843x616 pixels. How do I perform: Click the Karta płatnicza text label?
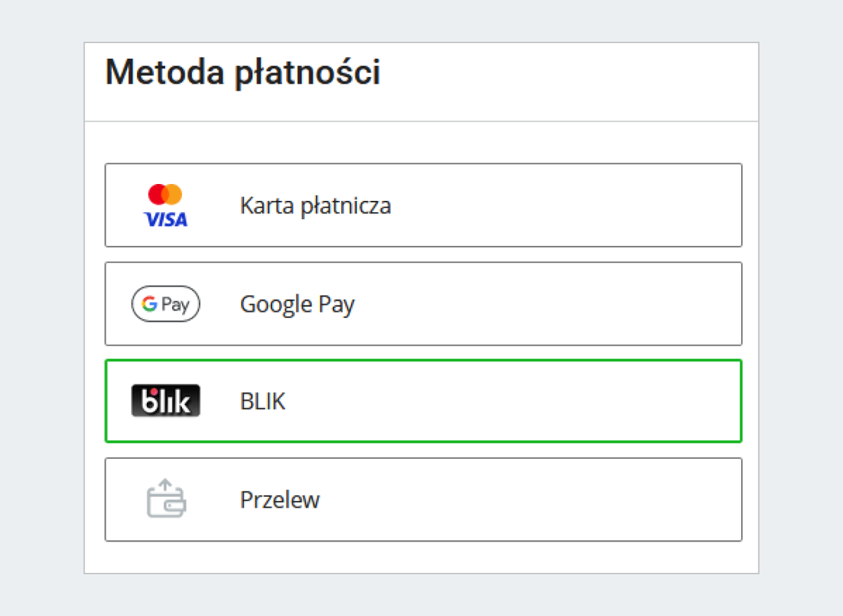(x=315, y=205)
